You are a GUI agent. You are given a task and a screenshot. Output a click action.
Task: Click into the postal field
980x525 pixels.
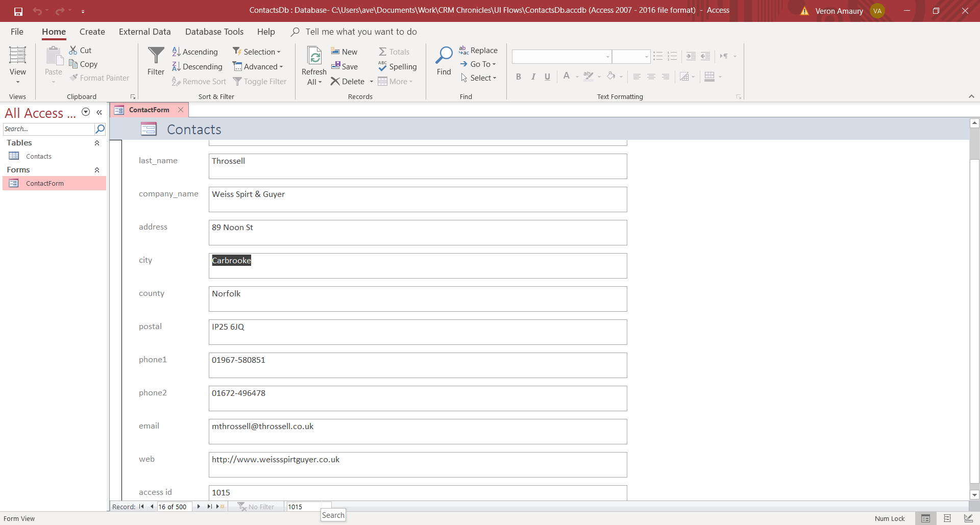[417, 332]
